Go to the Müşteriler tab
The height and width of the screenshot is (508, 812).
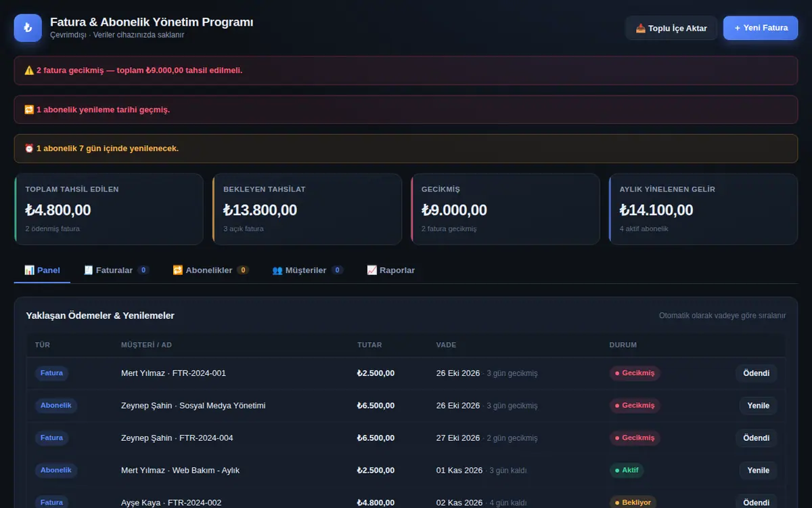tap(308, 270)
